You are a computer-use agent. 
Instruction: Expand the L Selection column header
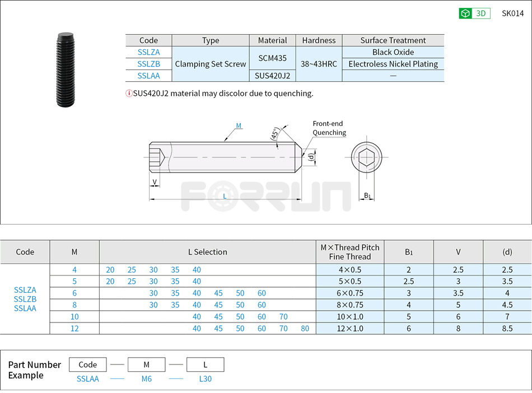coord(208,251)
